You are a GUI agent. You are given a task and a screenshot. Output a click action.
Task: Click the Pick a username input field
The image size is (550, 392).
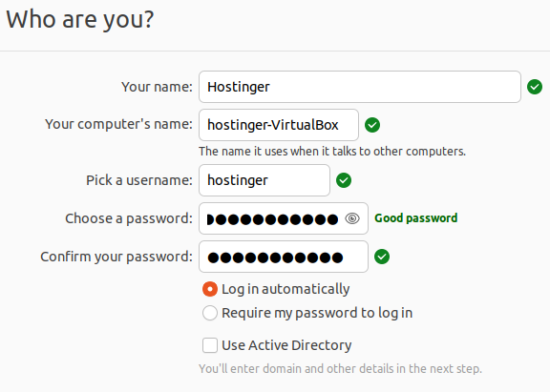click(x=264, y=180)
